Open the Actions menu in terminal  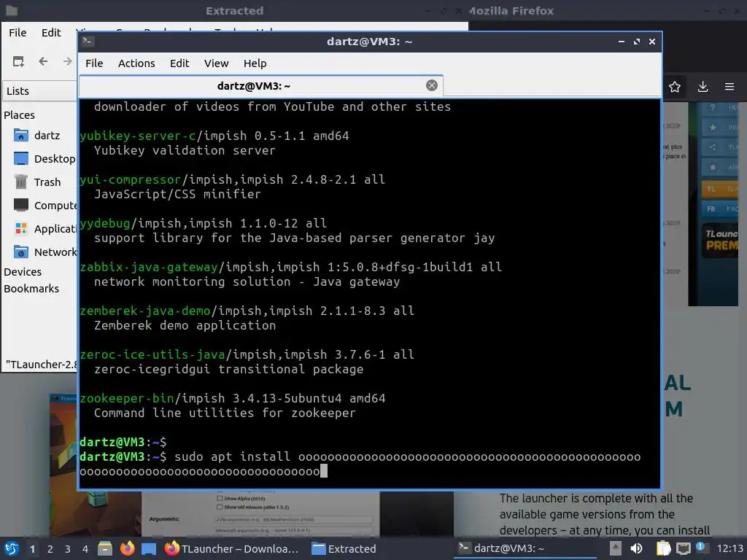pyautogui.click(x=136, y=63)
